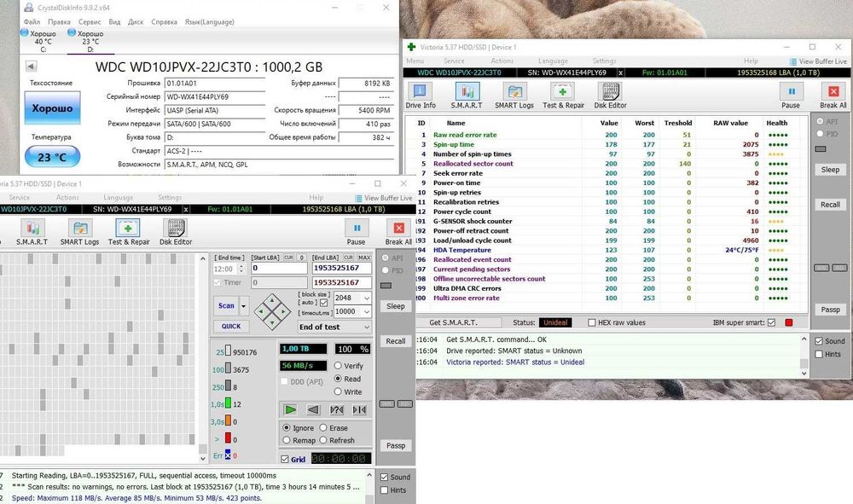Click the green 1,0s block indicator

[x=228, y=403]
